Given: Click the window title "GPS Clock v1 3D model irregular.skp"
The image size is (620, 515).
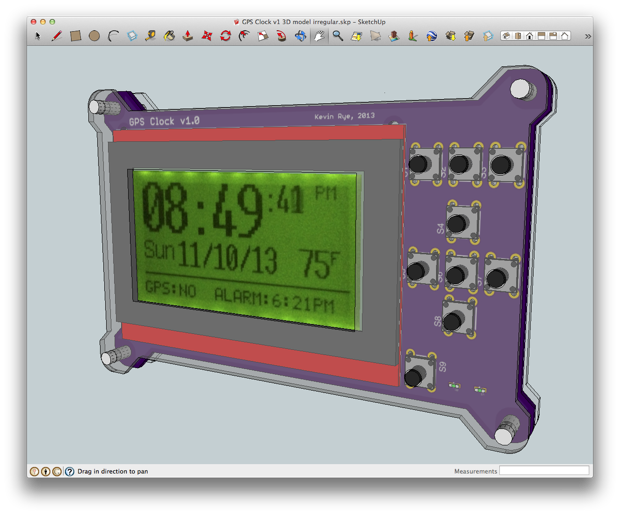Looking at the screenshot, I should click(296, 22).
